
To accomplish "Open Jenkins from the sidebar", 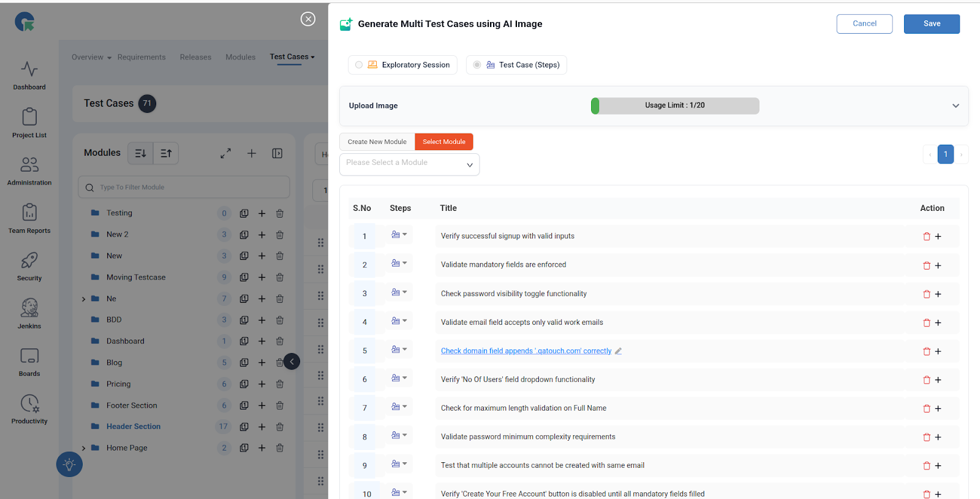I will click(29, 313).
